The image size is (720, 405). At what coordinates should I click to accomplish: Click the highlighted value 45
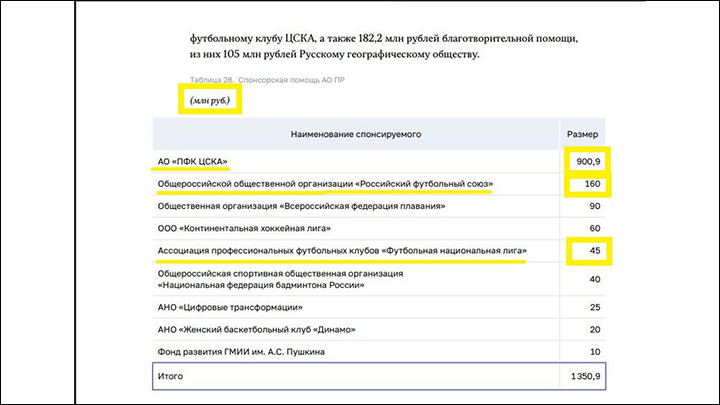pos(592,250)
